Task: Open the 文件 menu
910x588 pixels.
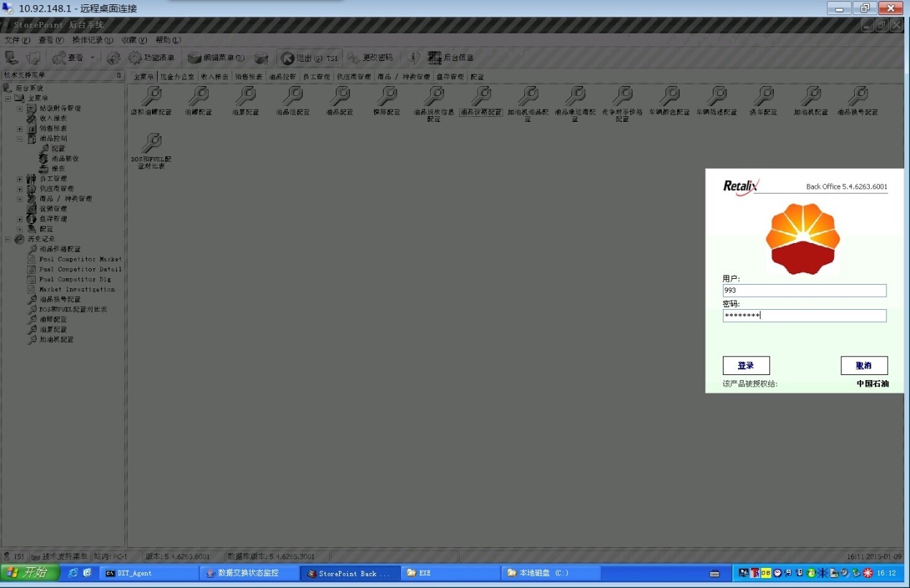Action: point(17,40)
